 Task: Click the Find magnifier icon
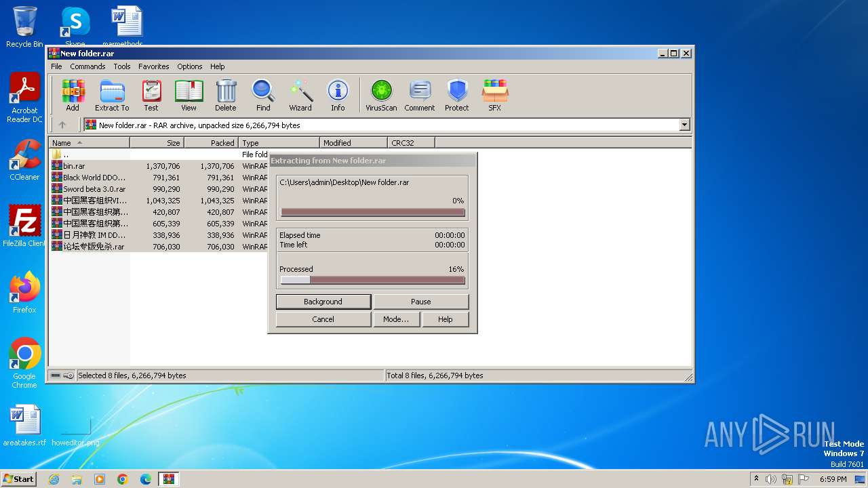point(263,95)
